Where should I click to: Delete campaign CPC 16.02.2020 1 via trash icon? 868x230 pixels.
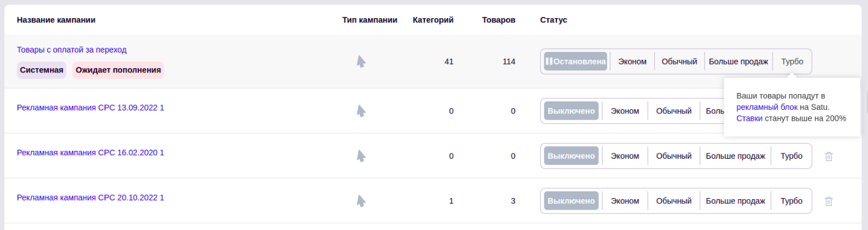tap(829, 156)
